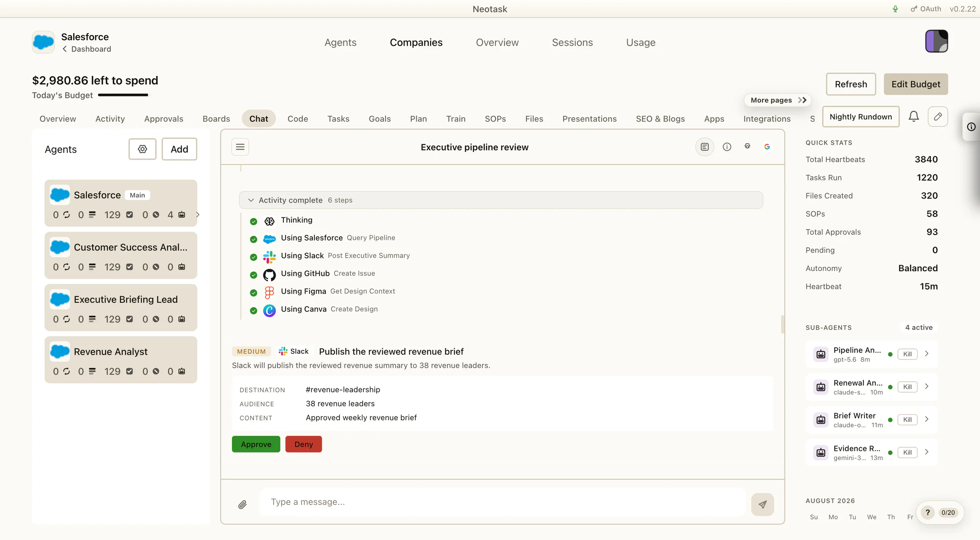Viewport: 980px width, 540px height.
Task: Switch to the Approvals tab
Action: (x=163, y=119)
